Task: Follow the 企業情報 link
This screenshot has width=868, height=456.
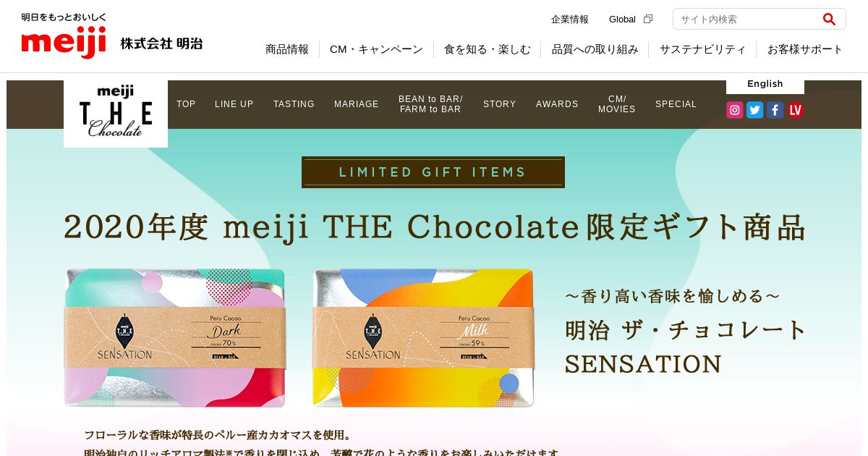Action: [570, 19]
